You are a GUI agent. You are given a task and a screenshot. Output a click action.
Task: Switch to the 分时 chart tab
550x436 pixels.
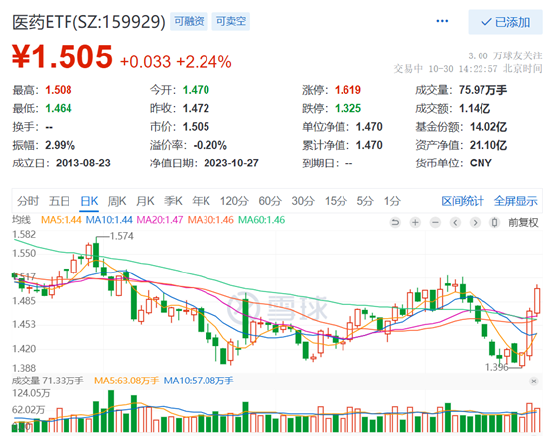(28, 201)
